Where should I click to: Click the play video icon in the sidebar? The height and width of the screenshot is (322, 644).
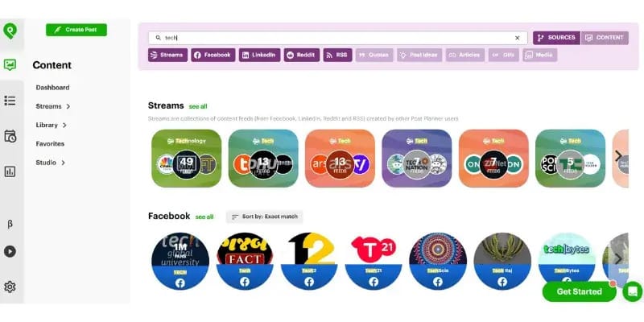pyautogui.click(x=10, y=251)
